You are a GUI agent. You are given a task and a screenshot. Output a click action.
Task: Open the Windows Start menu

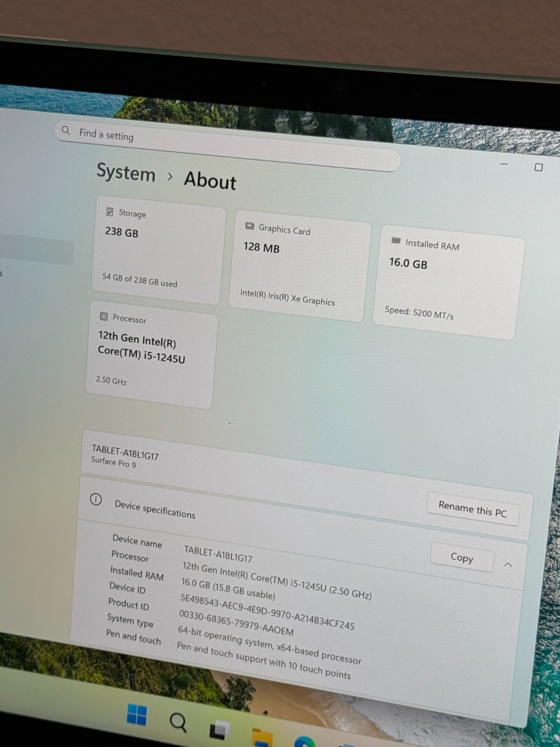tap(137, 715)
